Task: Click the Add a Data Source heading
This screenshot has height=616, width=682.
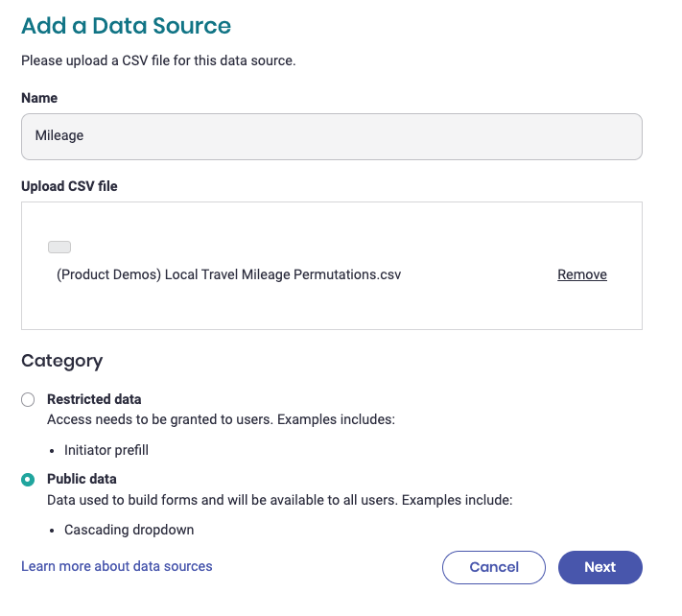Action: click(x=126, y=26)
